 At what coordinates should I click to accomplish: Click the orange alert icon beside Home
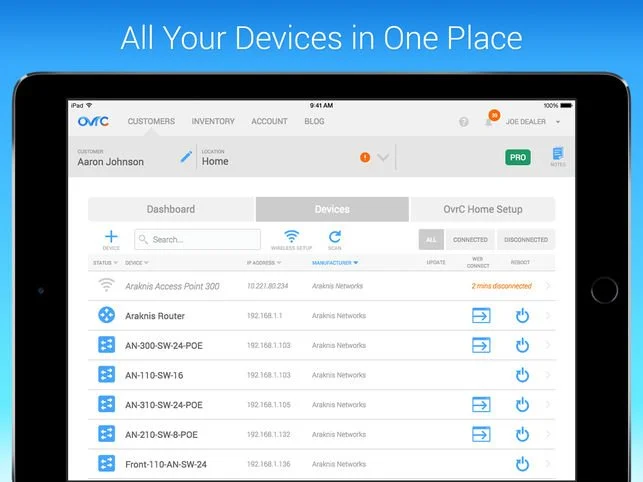(365, 157)
